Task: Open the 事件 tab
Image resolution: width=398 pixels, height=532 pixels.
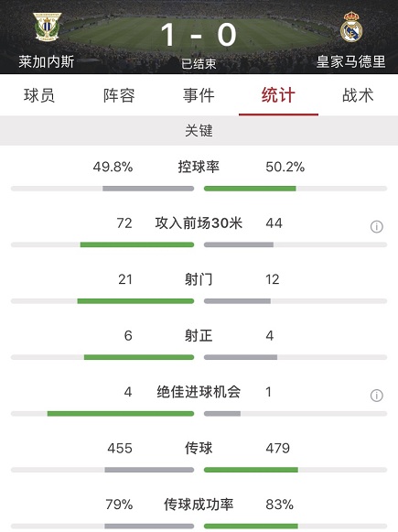Action: click(199, 95)
